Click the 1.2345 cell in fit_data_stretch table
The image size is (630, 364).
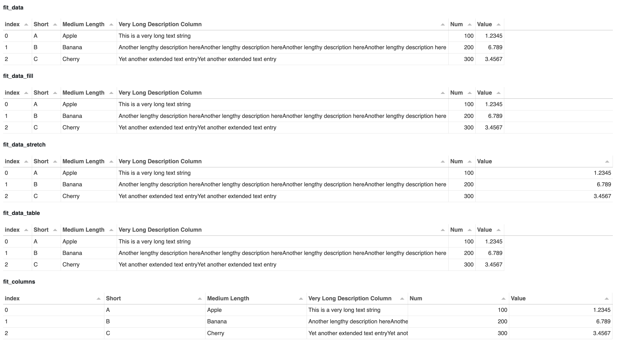tap(602, 173)
